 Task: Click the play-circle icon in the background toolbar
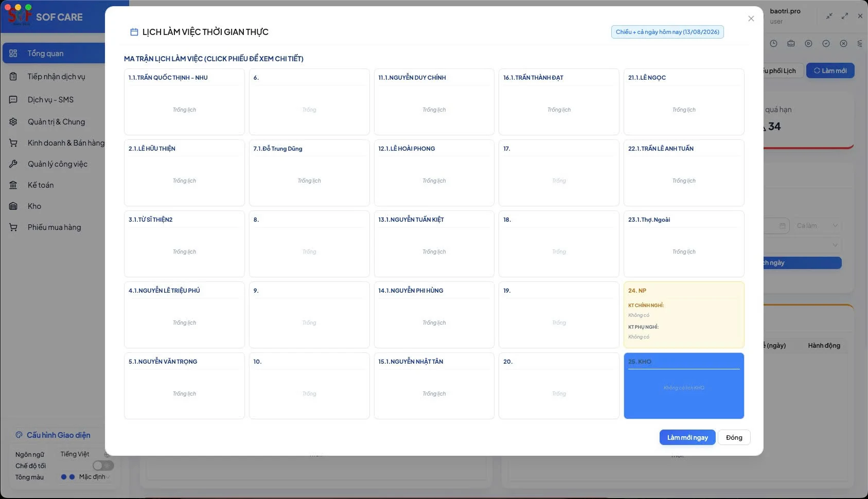808,44
